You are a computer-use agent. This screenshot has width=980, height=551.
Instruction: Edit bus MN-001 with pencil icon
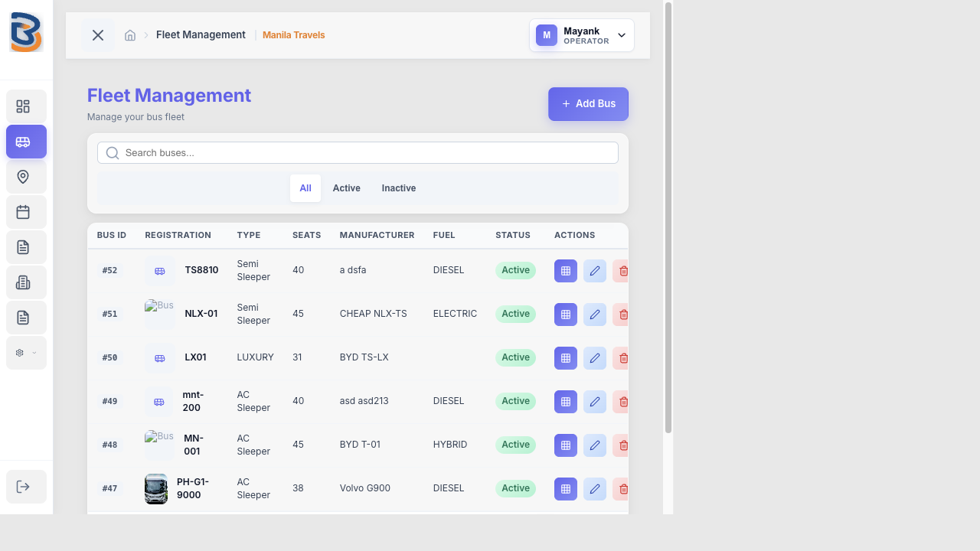coord(595,445)
